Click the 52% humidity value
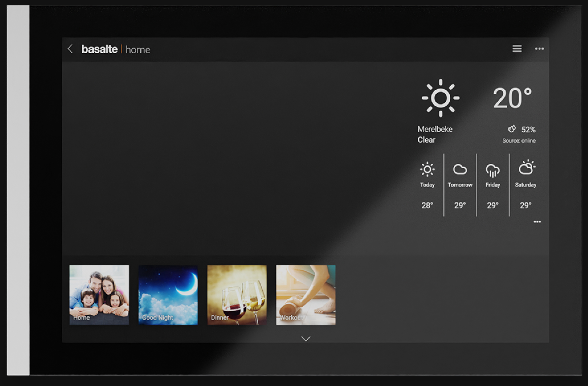588x386 pixels. pos(528,129)
